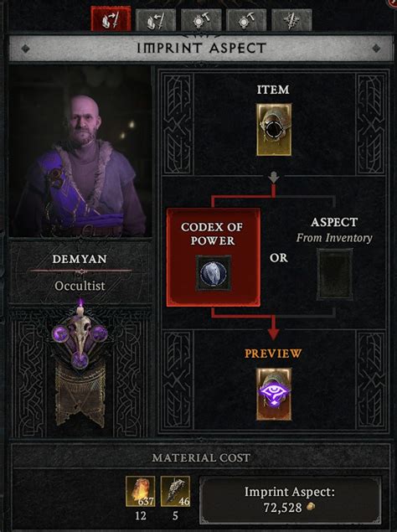The width and height of the screenshot is (397, 532).
Task: Open the third tab with sigil and hammer
Action: pos(201,20)
